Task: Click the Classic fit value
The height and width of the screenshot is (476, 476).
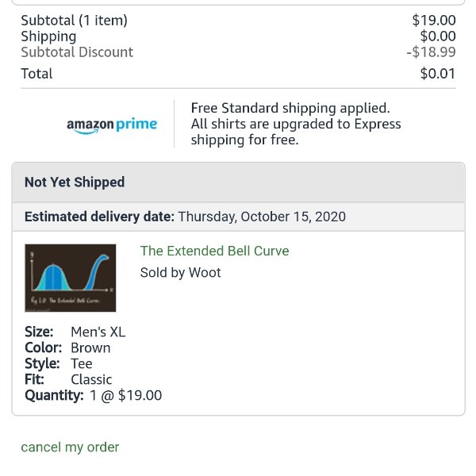Action: [x=91, y=379]
